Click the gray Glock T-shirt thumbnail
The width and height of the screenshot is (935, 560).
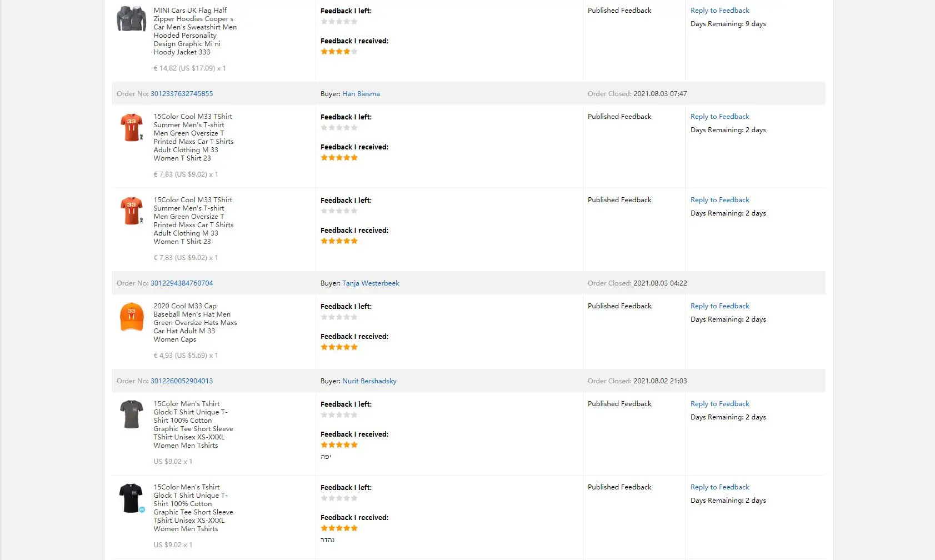point(132,414)
